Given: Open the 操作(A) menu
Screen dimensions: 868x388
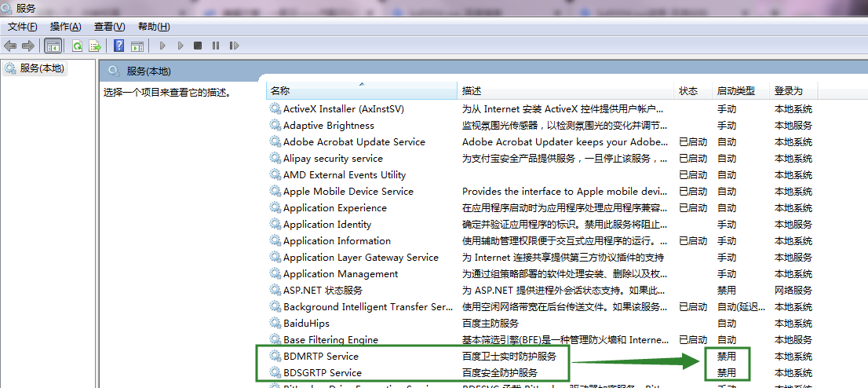Looking at the screenshot, I should coord(65,27).
